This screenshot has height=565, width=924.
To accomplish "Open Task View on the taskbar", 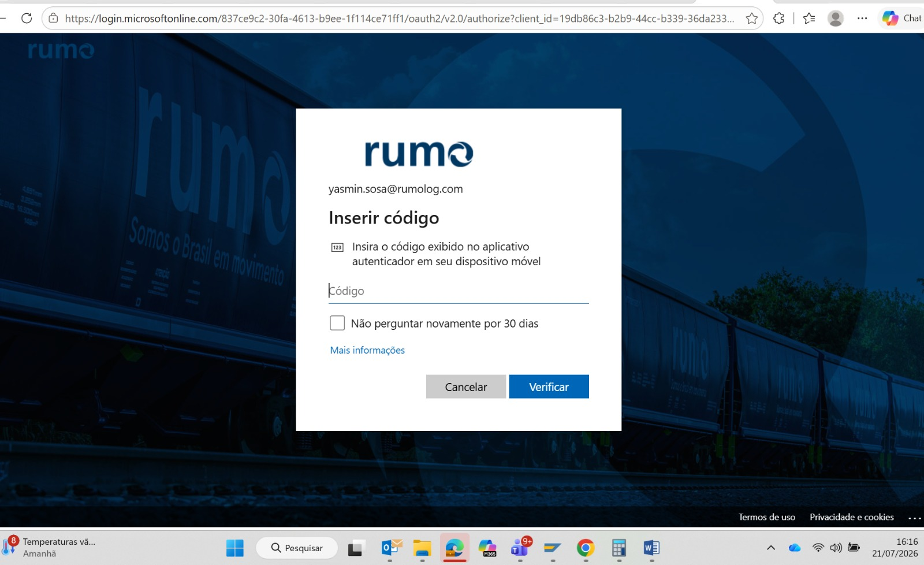I will 355,548.
